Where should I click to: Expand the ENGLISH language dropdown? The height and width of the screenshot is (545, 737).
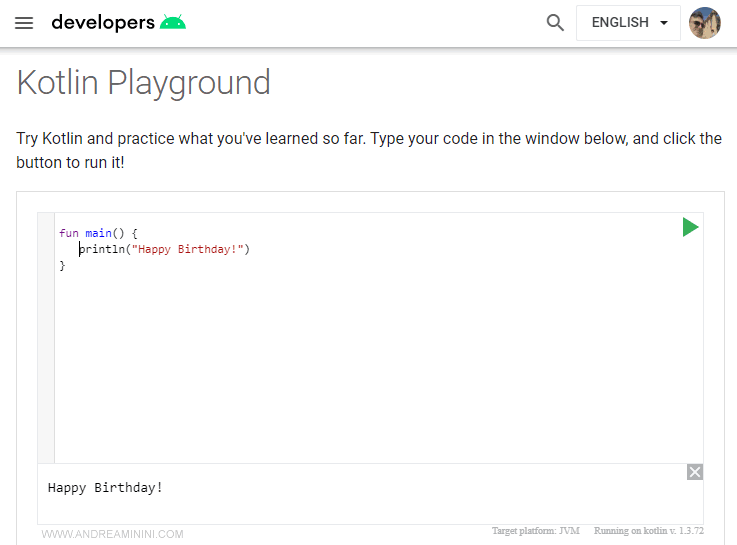(x=628, y=23)
